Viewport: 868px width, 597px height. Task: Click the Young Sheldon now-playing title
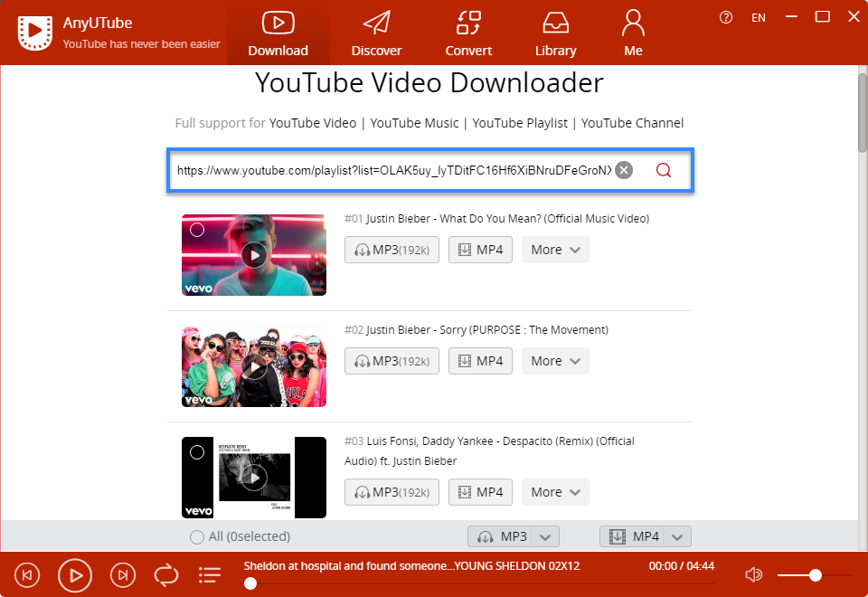pos(412,566)
